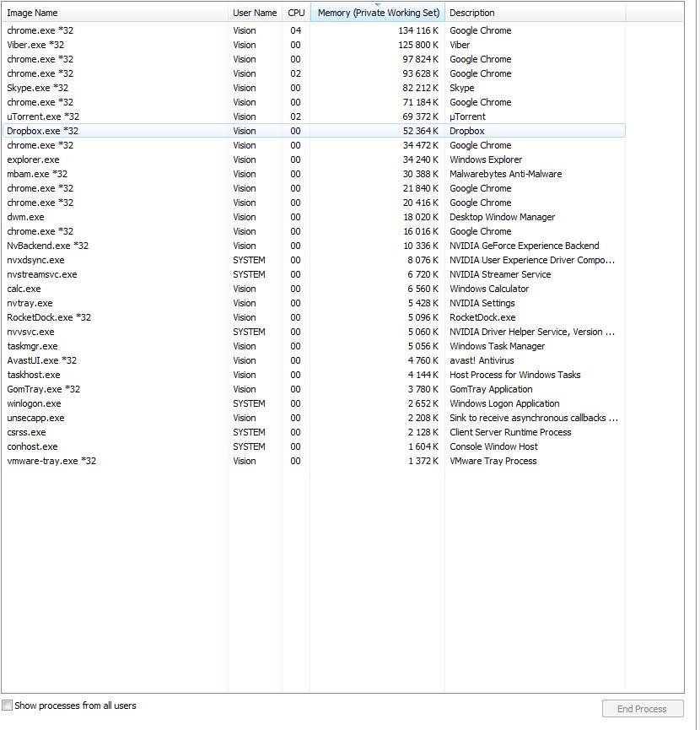Select the RocketDock.exe *32 process
The image size is (700, 730).
[49, 317]
